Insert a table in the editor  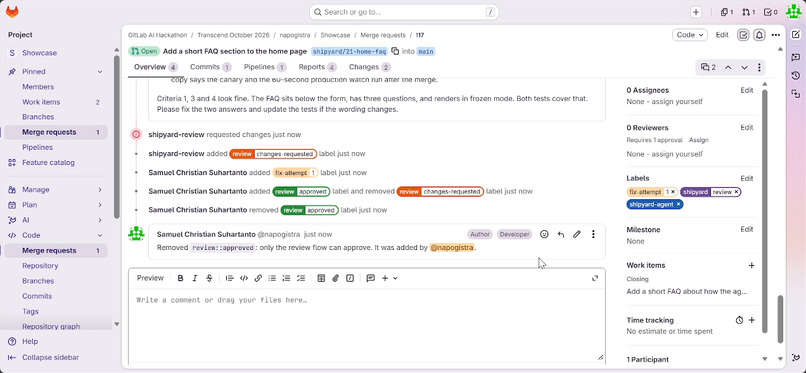click(321, 278)
